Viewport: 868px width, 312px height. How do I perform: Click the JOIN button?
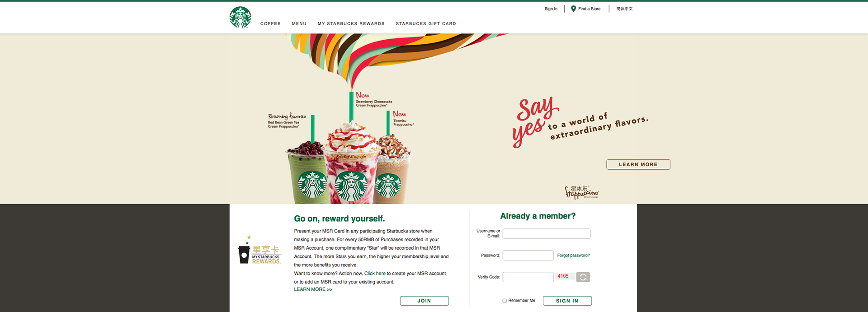(x=425, y=301)
